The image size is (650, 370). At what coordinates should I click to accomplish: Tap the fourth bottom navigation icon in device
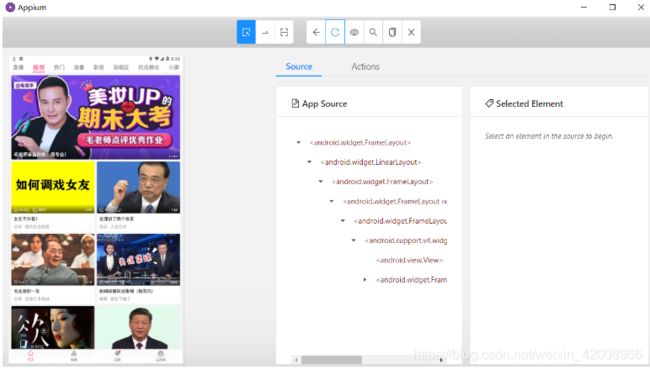point(160,356)
